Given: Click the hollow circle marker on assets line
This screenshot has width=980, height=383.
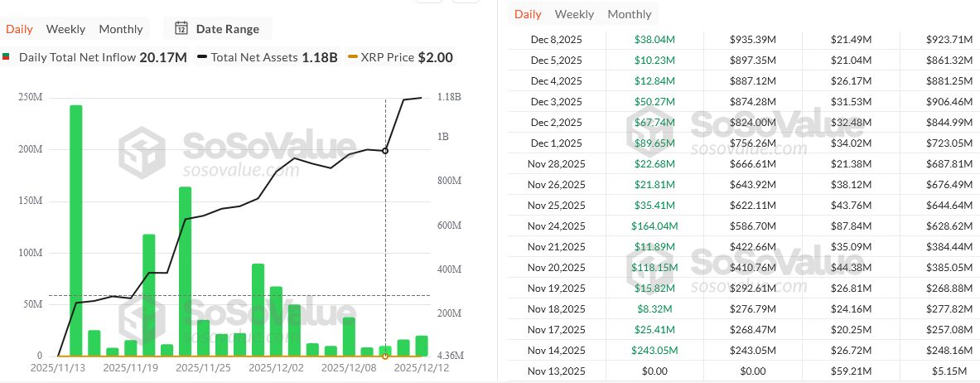Looking at the screenshot, I should coord(385,151).
